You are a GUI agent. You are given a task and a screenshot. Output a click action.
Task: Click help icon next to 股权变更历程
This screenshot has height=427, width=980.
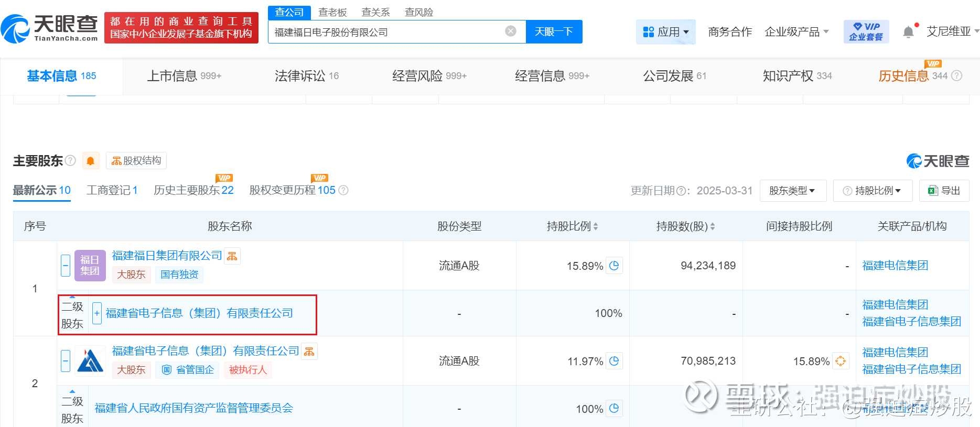pyautogui.click(x=343, y=190)
